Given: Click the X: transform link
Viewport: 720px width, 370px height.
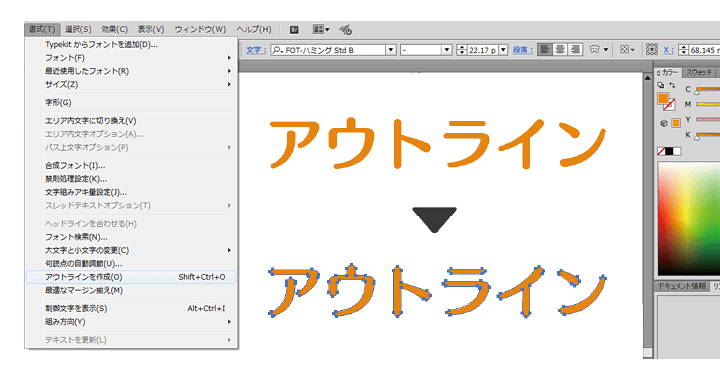Looking at the screenshot, I should pos(668,50).
